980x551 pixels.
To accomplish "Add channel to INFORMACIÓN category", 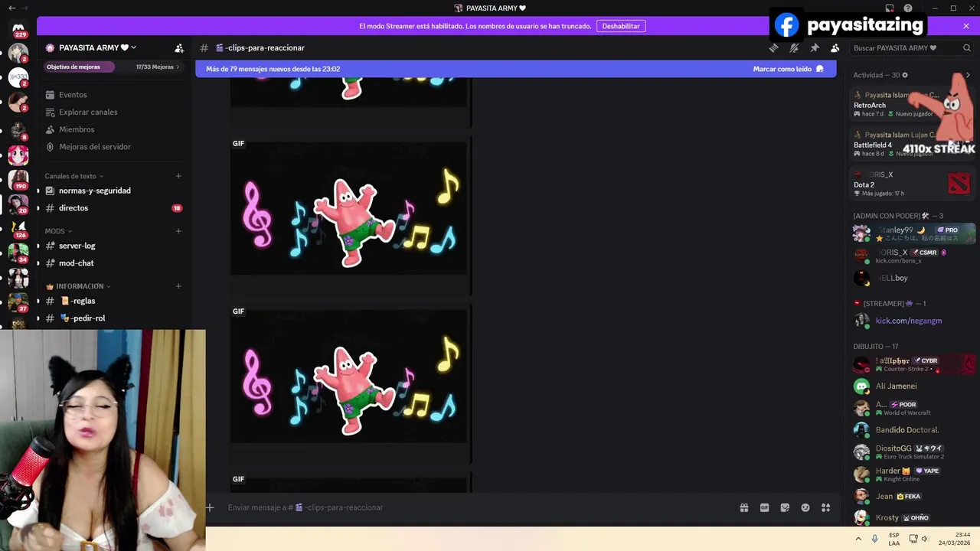I will [178, 286].
